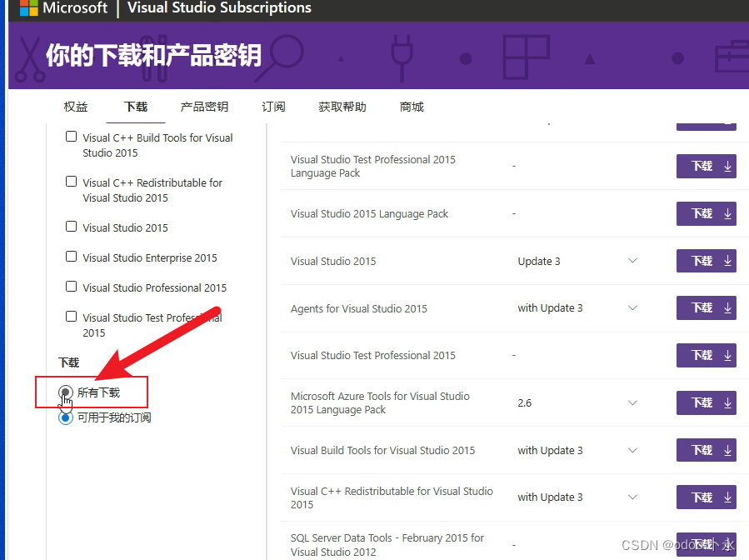749x560 pixels.
Task: Expand version chevron in Visual C++ Redistributable row
Action: click(x=632, y=497)
